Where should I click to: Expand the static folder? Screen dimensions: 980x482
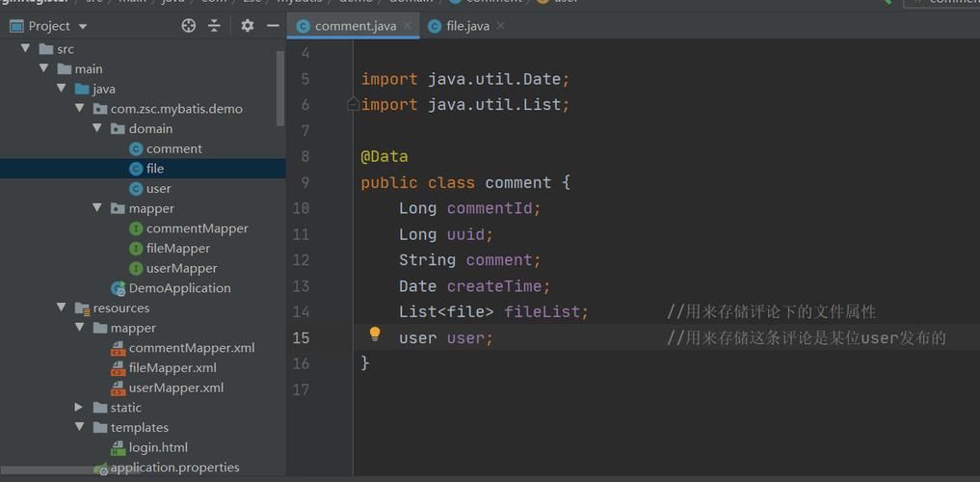pyautogui.click(x=79, y=408)
